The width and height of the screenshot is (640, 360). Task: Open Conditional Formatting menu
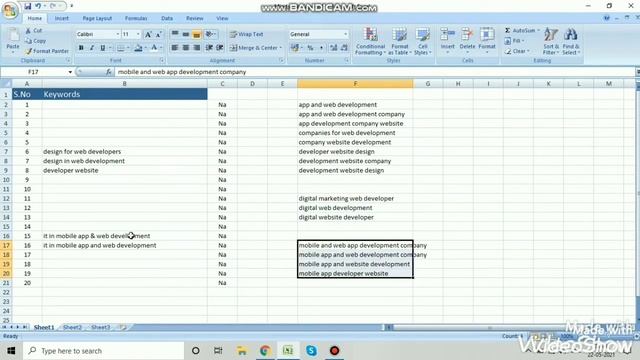(370, 41)
